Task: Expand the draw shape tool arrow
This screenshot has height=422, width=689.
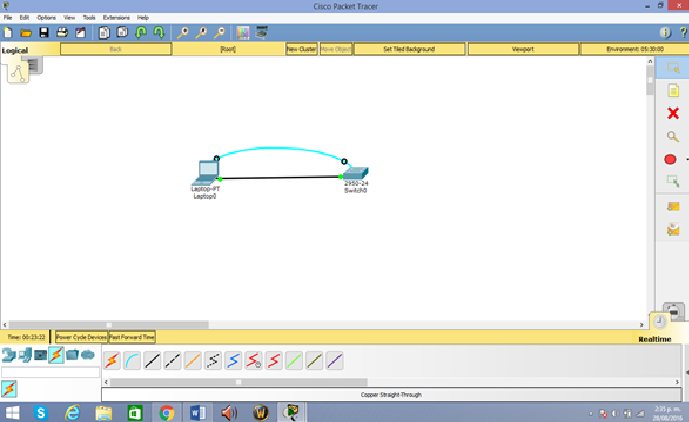Action: pyautogui.click(x=686, y=160)
